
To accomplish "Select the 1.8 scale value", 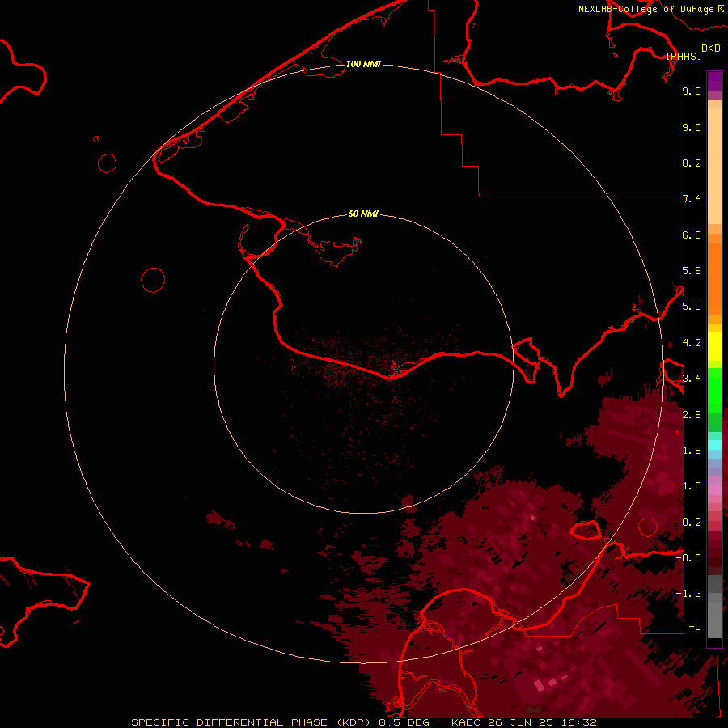I will (x=692, y=451).
